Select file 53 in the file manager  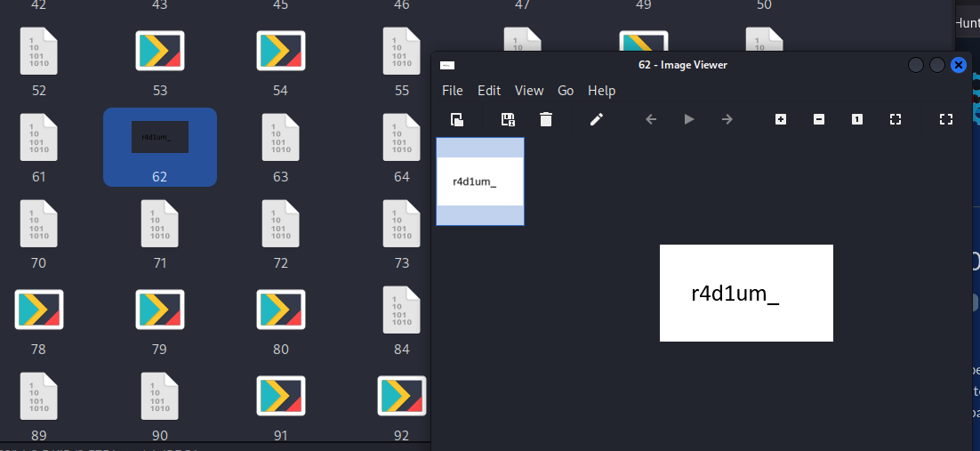160,61
